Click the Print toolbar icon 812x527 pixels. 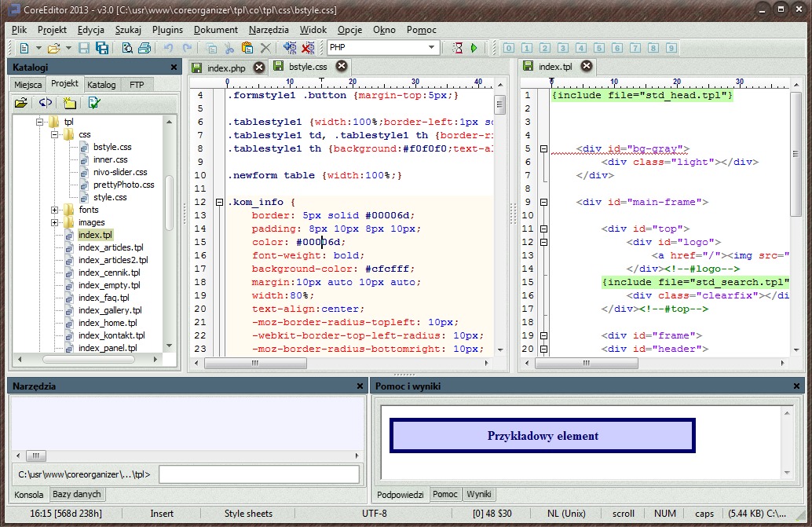tap(144, 48)
